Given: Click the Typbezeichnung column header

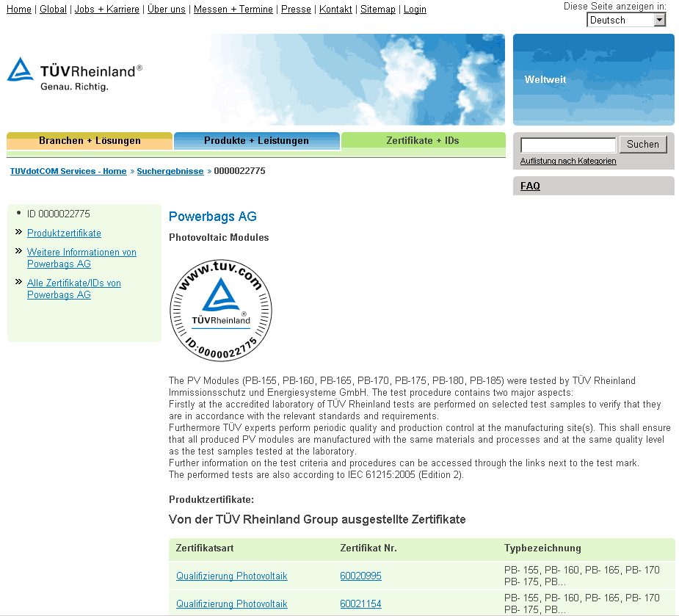Looking at the screenshot, I should [542, 548].
